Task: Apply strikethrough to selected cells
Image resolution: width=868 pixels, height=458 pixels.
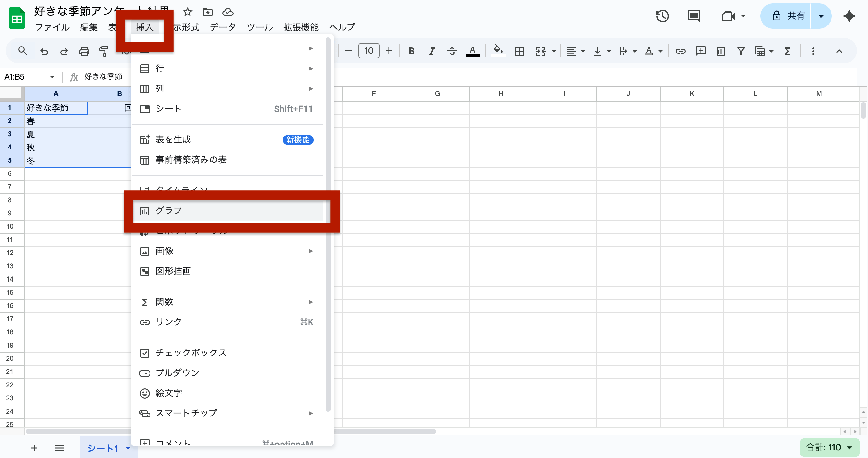Action: coord(452,51)
